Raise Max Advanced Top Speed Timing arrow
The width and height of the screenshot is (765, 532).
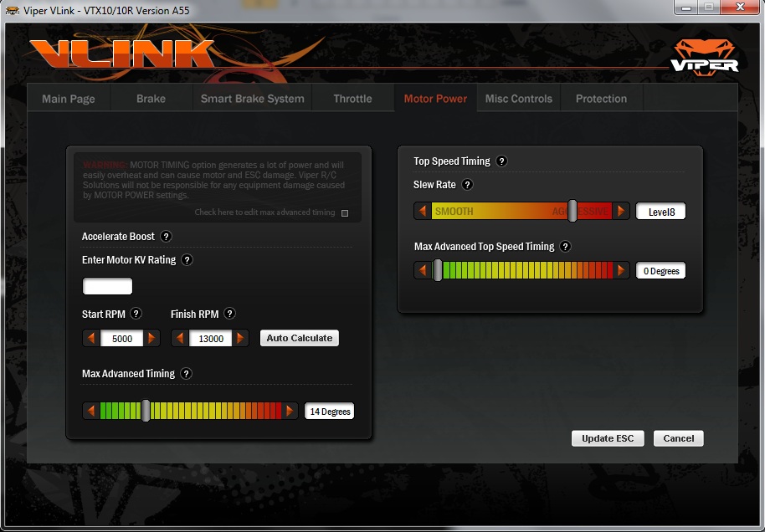(621, 270)
